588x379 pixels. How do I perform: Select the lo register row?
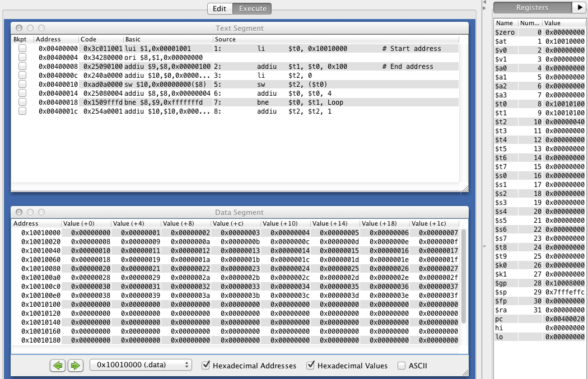pyautogui.click(x=540, y=337)
